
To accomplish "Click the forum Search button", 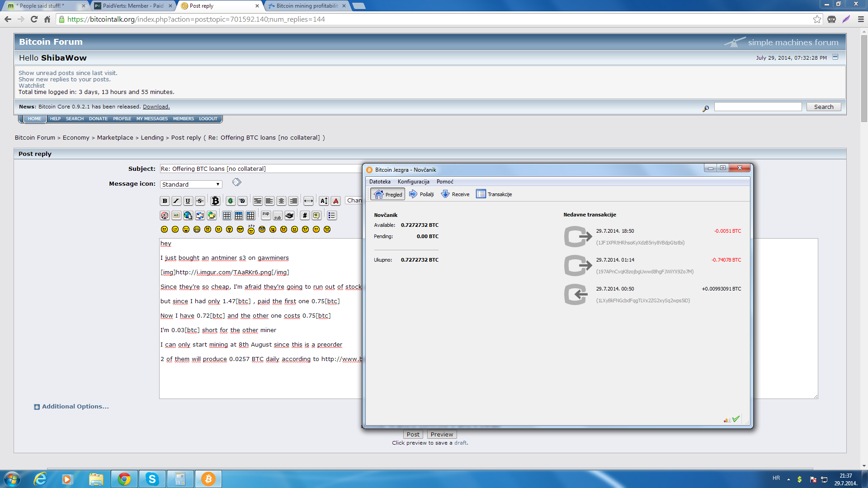I will [824, 107].
